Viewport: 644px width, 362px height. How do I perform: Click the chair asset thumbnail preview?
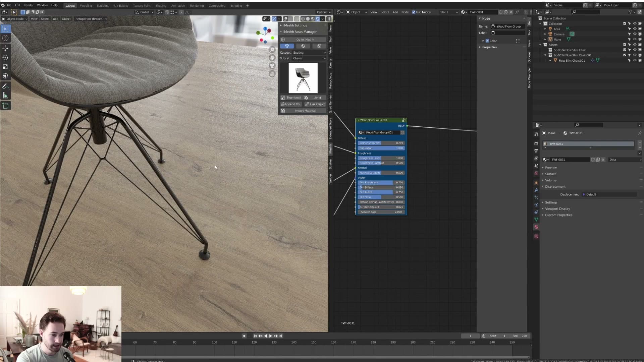[303, 78]
